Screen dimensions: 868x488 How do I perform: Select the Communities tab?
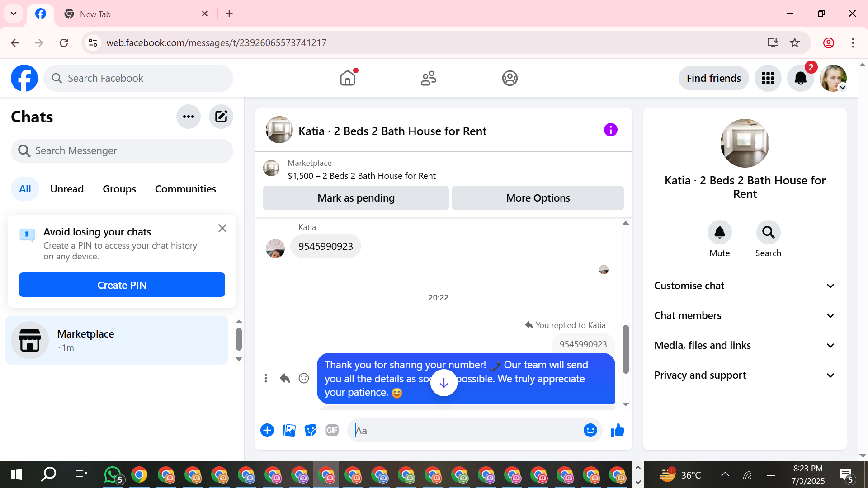pos(185,189)
